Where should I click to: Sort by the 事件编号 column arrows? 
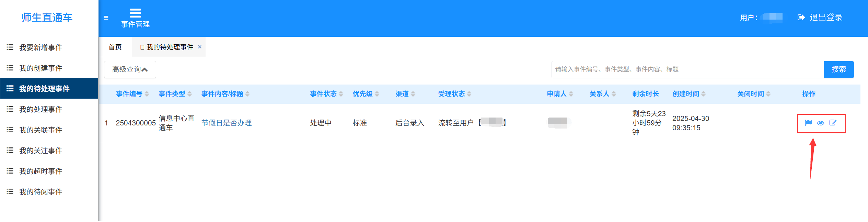pyautogui.click(x=147, y=94)
